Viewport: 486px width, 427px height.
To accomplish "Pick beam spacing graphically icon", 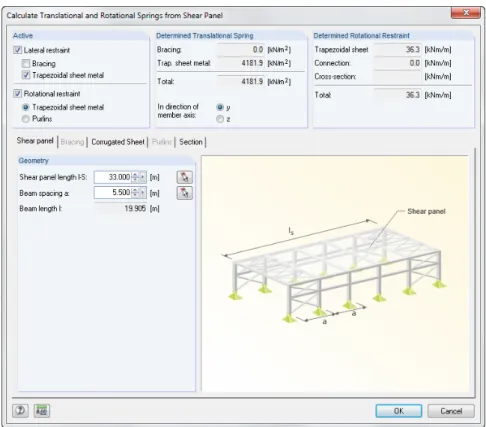I will 184,193.
